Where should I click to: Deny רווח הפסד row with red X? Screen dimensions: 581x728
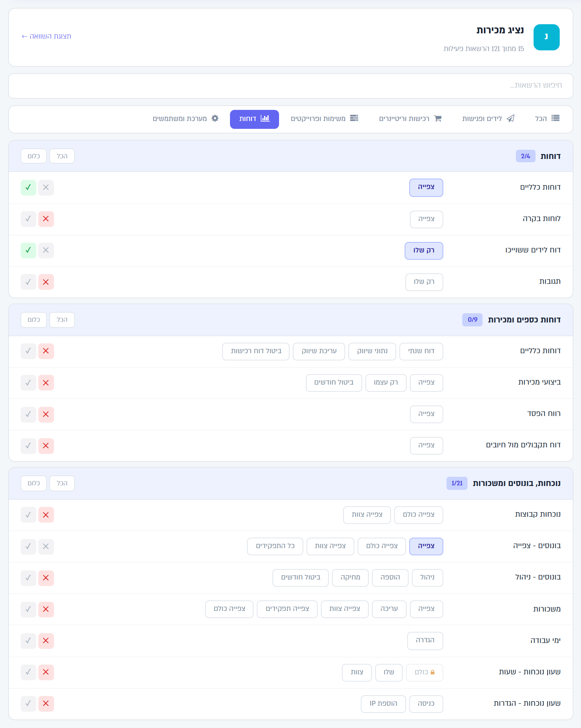(x=46, y=414)
